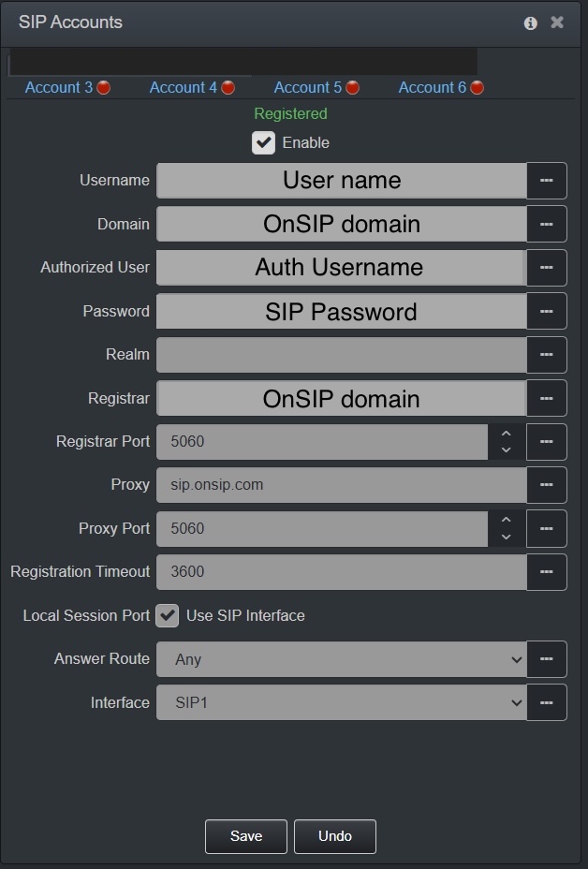
Task: Open the options button beside Username
Action: click(547, 181)
